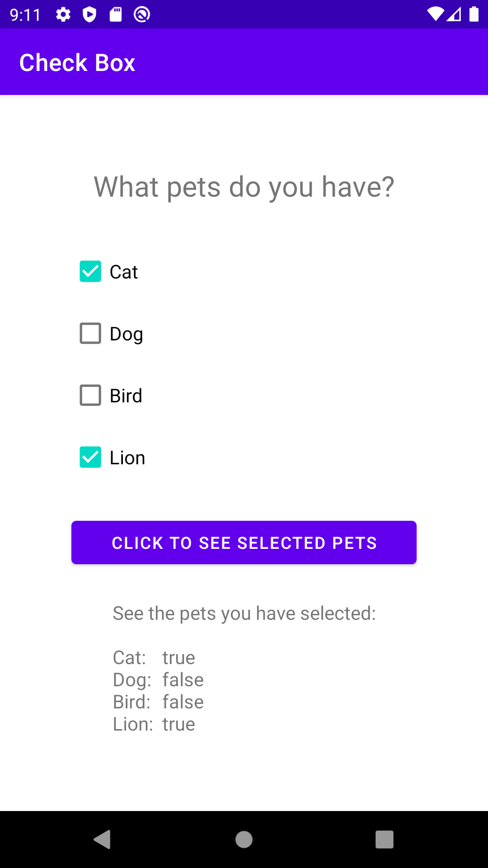The height and width of the screenshot is (868, 488).
Task: Tap the settings gear status icon
Action: click(x=63, y=14)
